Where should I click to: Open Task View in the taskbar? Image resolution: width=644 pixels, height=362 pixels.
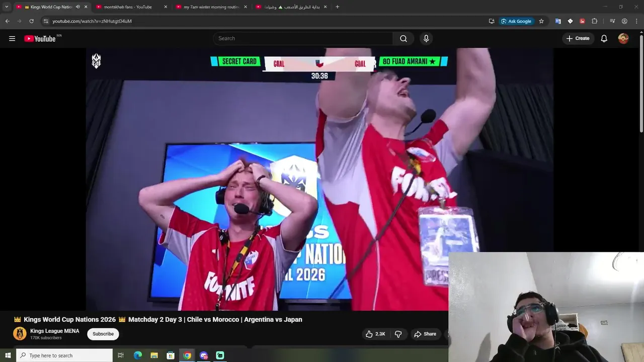pos(121,355)
